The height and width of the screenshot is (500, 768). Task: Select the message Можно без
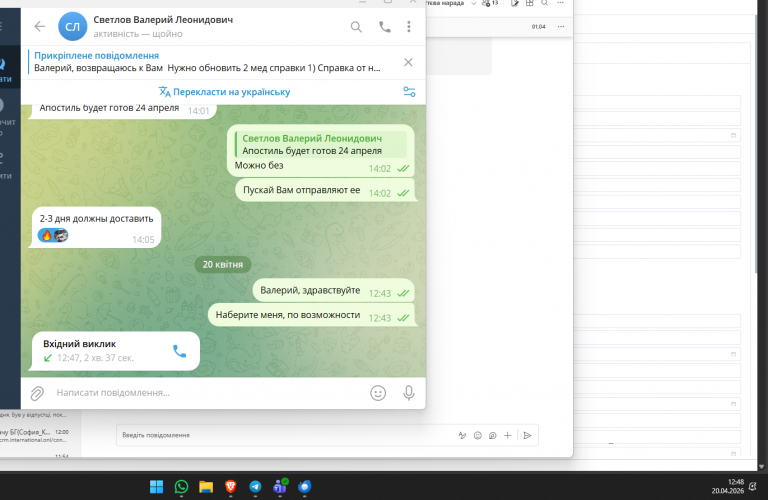click(259, 166)
